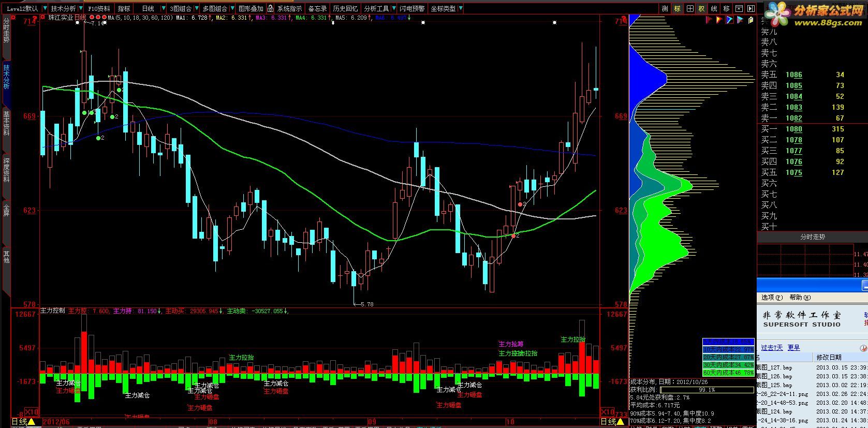The width and height of the screenshot is (868, 428).
Task: Click the 更早 link in file window
Action: (794, 348)
